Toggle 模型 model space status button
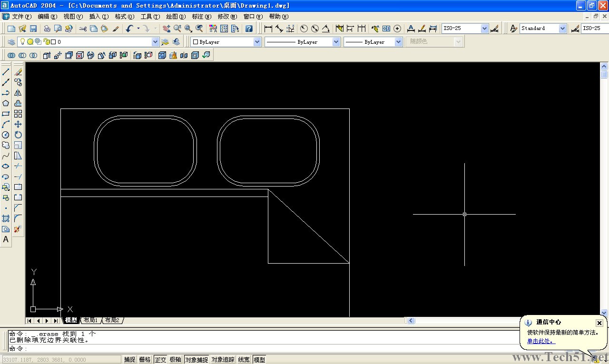Viewport: 609px width, 364px height. [x=259, y=360]
